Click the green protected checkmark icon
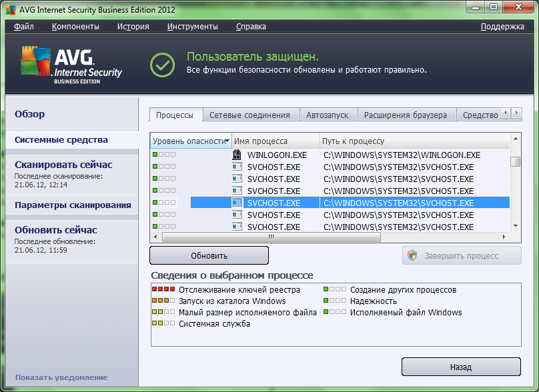 [x=162, y=65]
